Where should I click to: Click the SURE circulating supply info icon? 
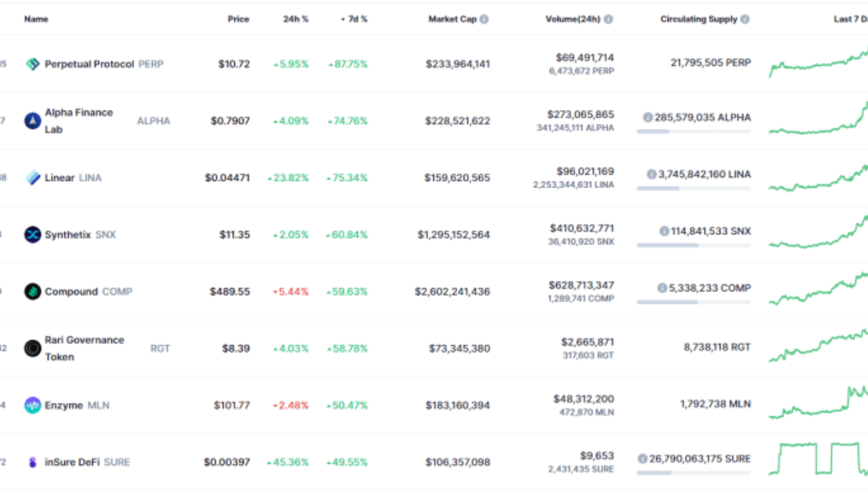642,459
